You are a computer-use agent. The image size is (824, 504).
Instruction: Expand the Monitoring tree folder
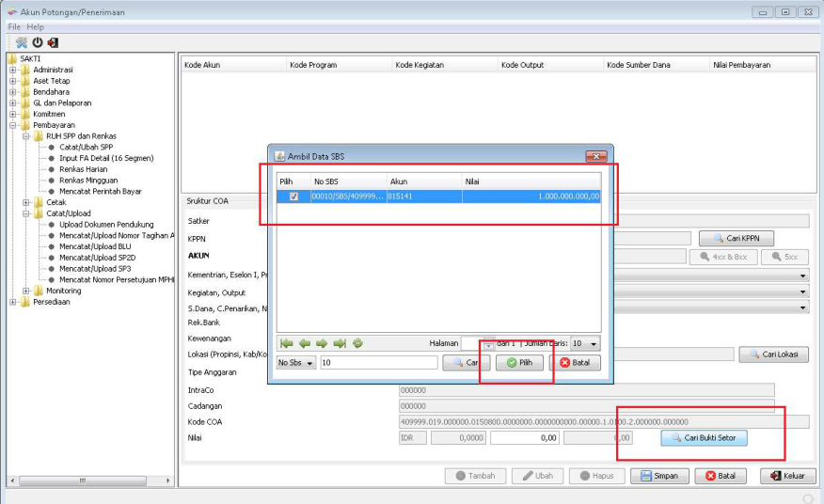click(26, 291)
